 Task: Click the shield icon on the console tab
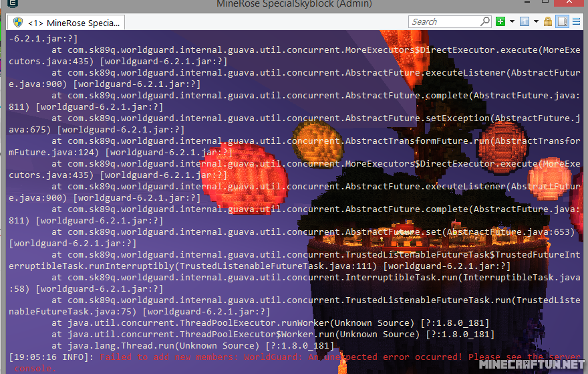pos(17,22)
